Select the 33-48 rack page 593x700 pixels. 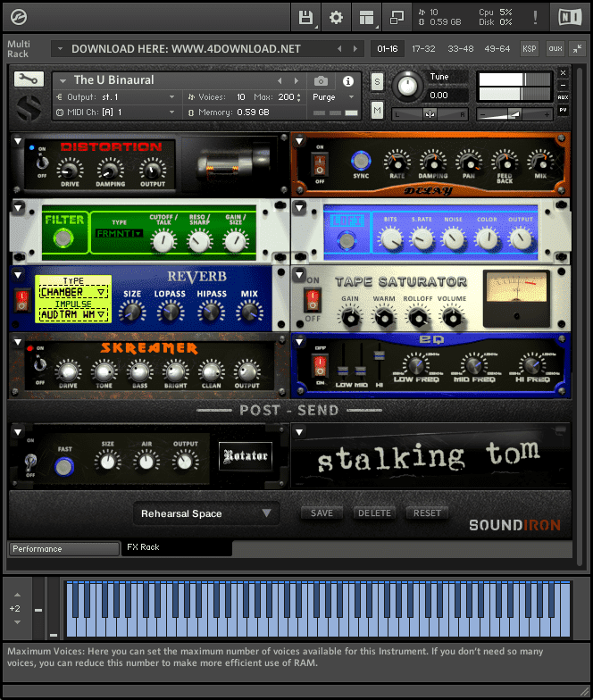tap(461, 48)
